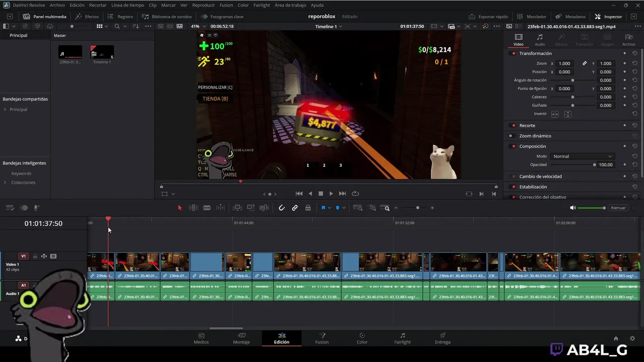Screen dimensions: 644x362
Task: Stop playback in the viewer
Action: click(320, 194)
